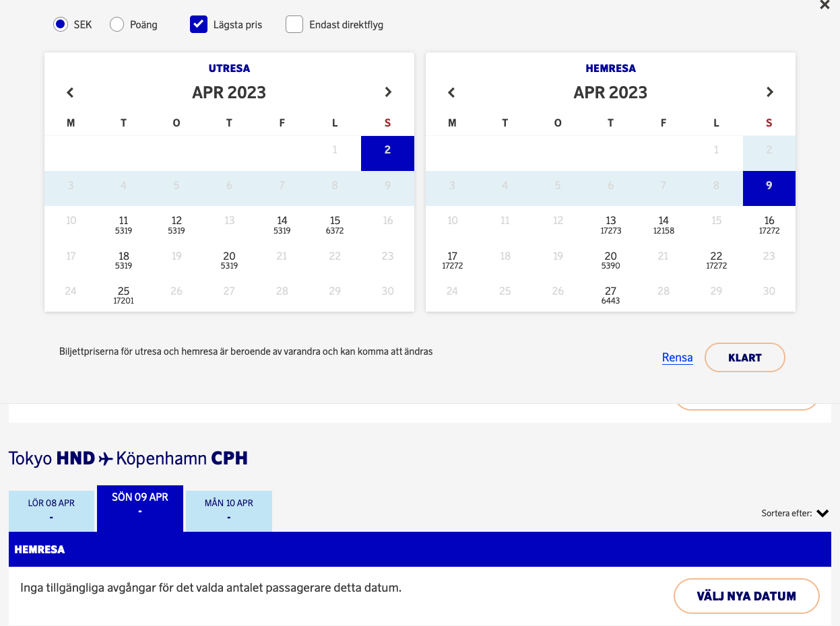Go to previous month in Utresa calendar

[x=70, y=92]
